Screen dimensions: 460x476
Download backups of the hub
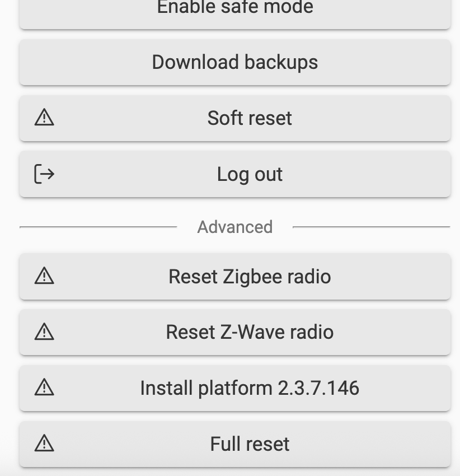click(x=234, y=62)
